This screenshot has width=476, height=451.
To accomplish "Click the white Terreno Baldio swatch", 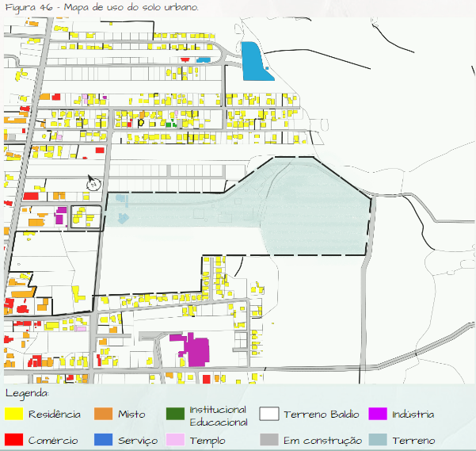I will [x=269, y=414].
